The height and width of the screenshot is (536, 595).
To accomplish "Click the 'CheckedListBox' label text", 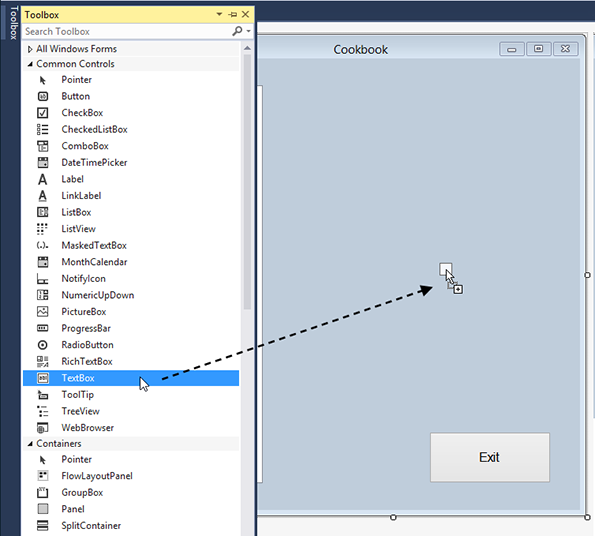I will click(94, 129).
